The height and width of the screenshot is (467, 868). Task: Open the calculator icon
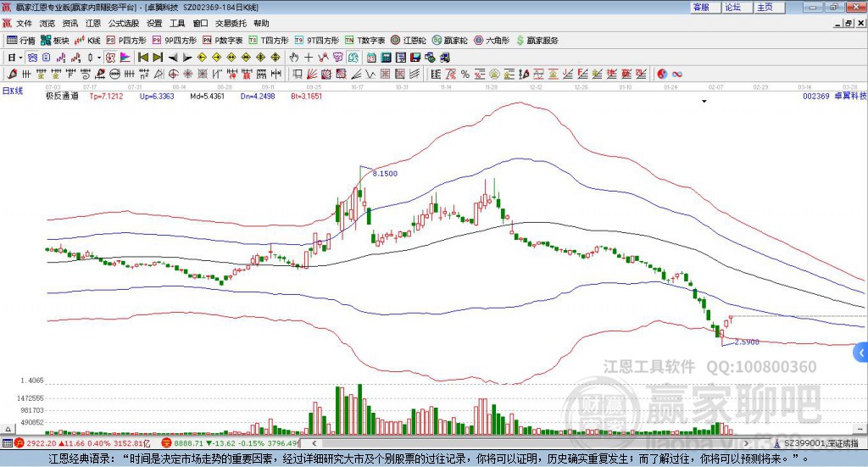coord(387,58)
